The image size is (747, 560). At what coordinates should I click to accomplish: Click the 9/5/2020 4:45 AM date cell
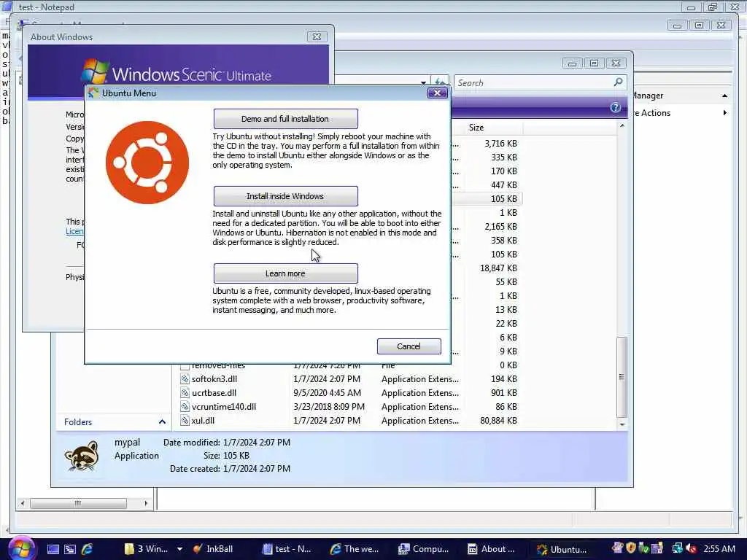328,393
